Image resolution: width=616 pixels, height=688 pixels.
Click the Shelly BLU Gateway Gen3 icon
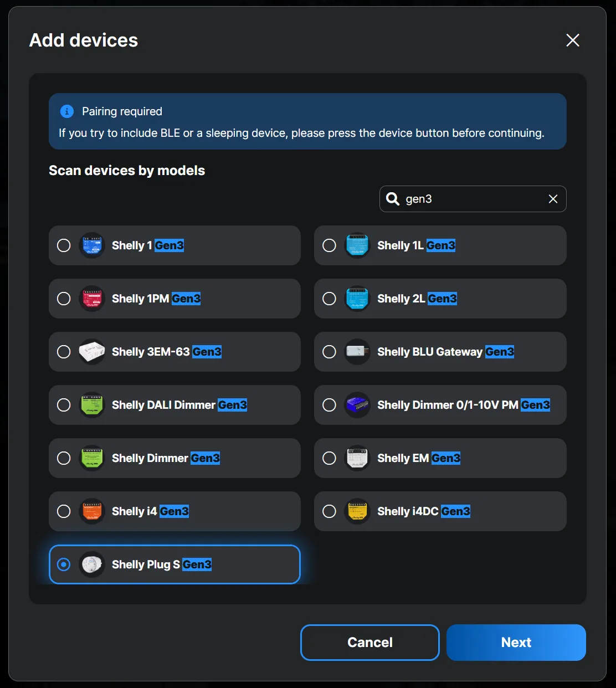tap(357, 352)
